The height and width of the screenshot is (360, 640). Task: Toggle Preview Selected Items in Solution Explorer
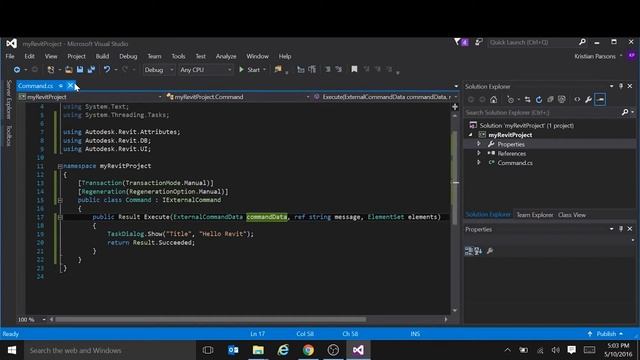pos(600,100)
